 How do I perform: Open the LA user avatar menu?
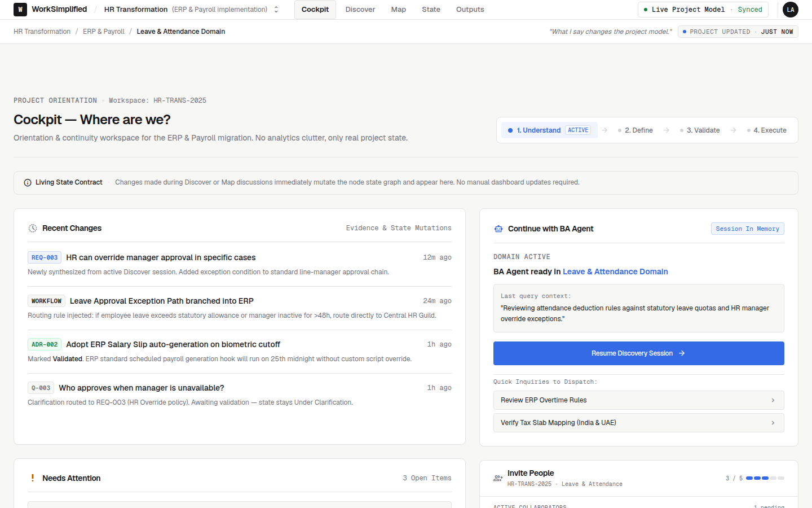tap(791, 10)
